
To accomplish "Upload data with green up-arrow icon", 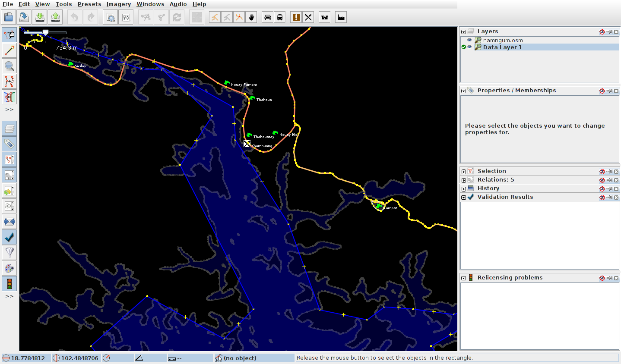I will pyautogui.click(x=55, y=17).
